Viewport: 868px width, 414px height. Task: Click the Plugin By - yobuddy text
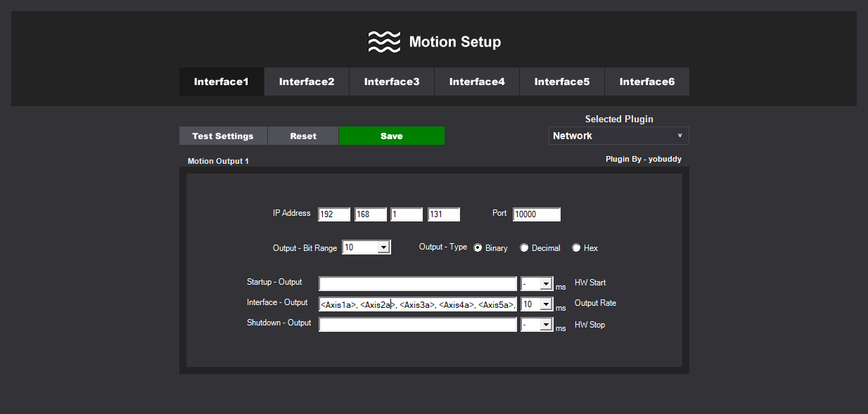[x=644, y=160]
